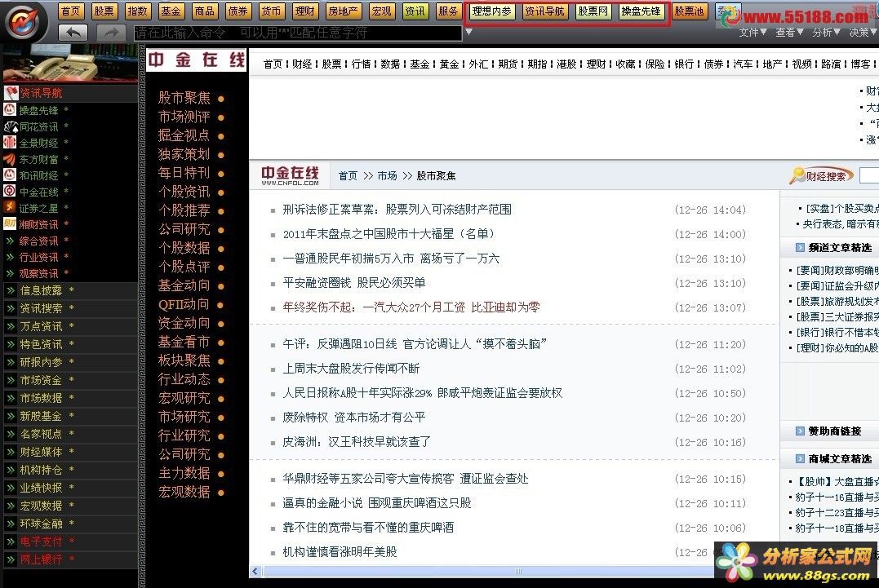Viewport: 879px width, 588px height.
Task: Open article 刑诉法修正案草案 股票列入可冻结财产范围
Action: click(x=397, y=210)
